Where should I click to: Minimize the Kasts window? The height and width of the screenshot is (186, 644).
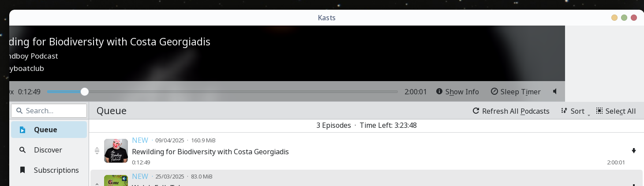[x=614, y=18]
